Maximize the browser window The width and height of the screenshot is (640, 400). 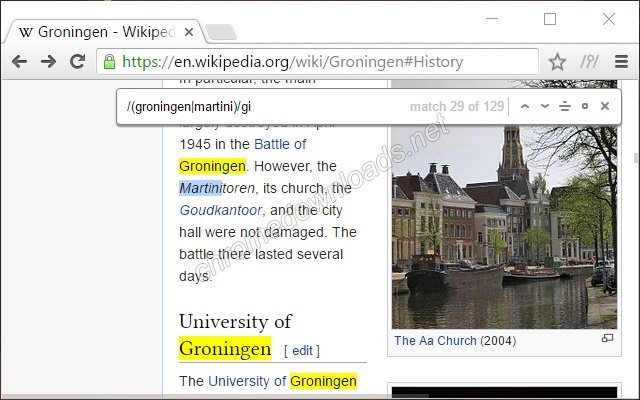click(550, 19)
